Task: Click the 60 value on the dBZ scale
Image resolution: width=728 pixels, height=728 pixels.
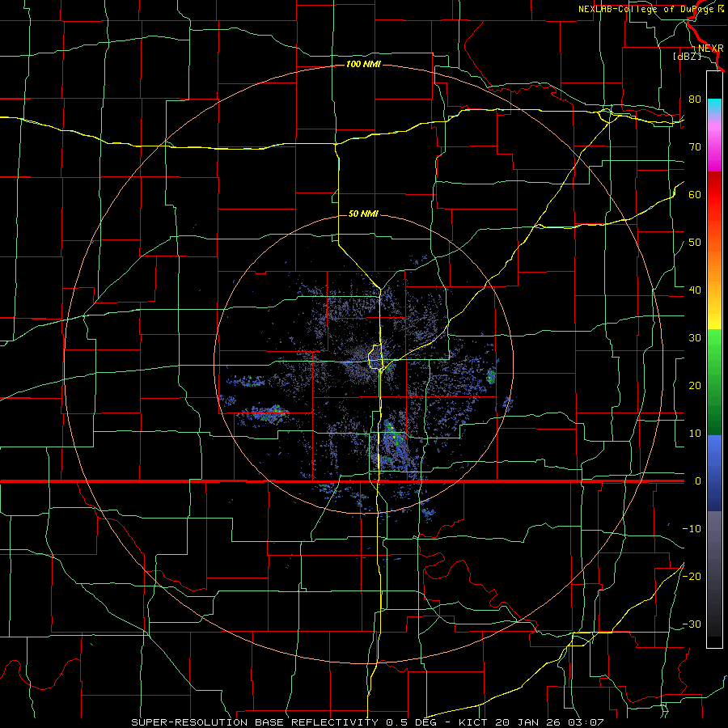Action: pos(695,194)
